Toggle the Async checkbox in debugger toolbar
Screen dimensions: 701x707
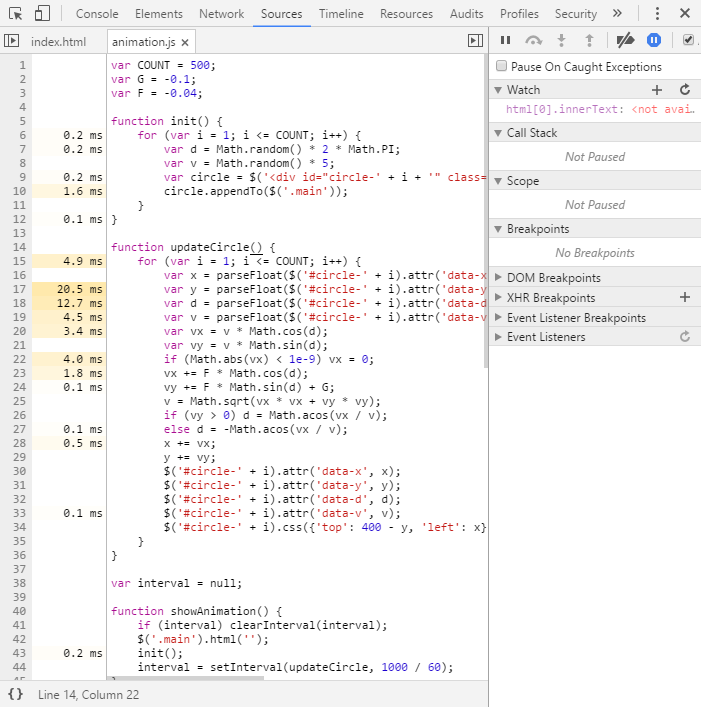(688, 40)
